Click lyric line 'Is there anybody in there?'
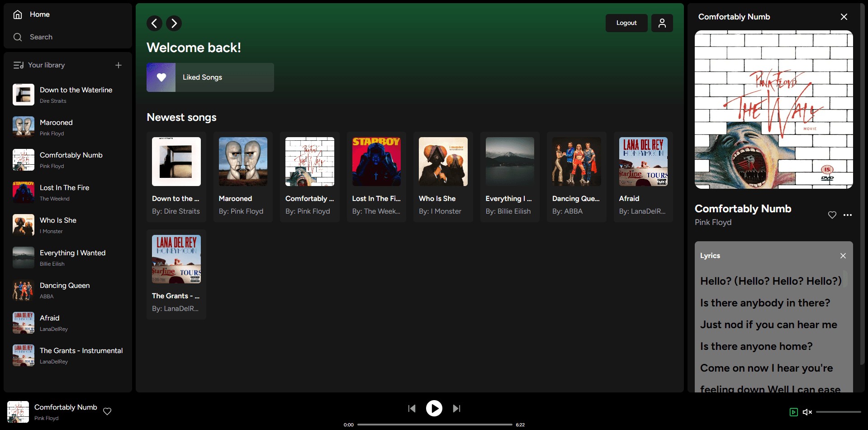Image resolution: width=868 pixels, height=430 pixels. [765, 303]
